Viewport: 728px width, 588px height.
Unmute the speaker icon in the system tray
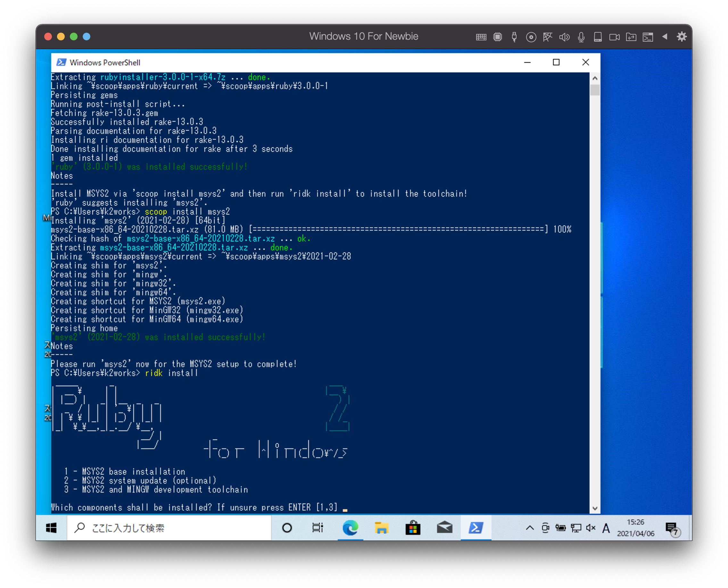point(591,528)
